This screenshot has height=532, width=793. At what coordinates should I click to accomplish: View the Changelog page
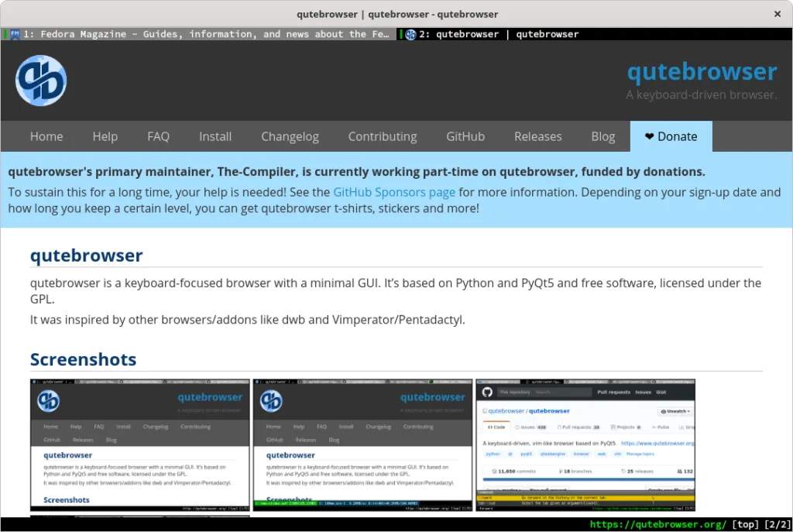(x=290, y=136)
